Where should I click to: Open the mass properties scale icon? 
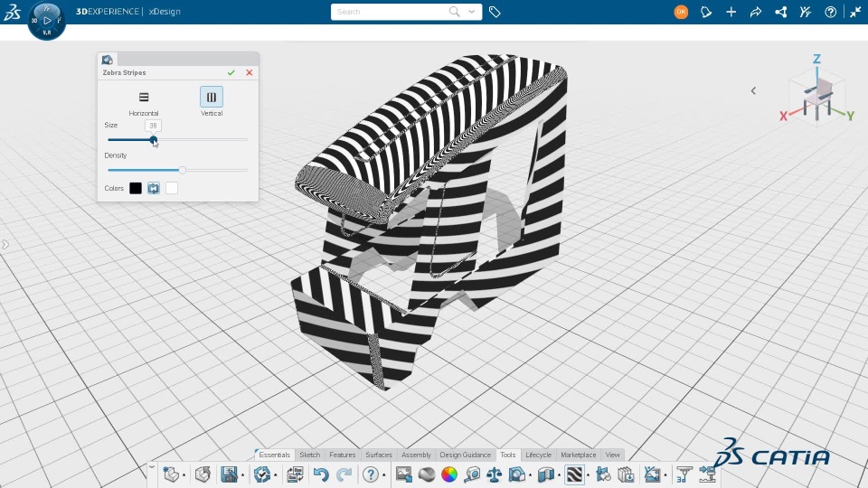click(495, 474)
